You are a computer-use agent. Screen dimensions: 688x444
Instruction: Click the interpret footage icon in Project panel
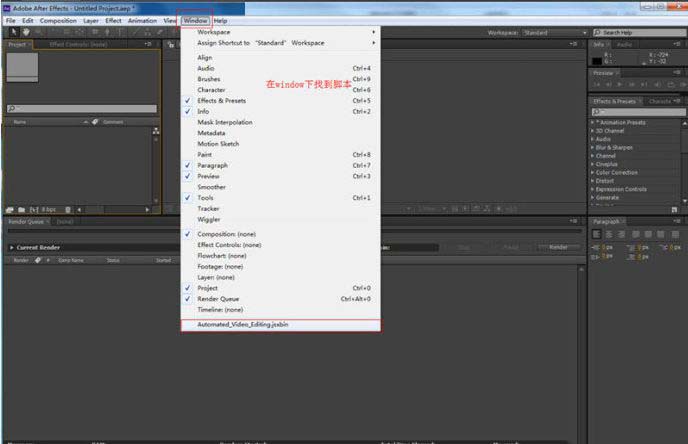[9, 209]
